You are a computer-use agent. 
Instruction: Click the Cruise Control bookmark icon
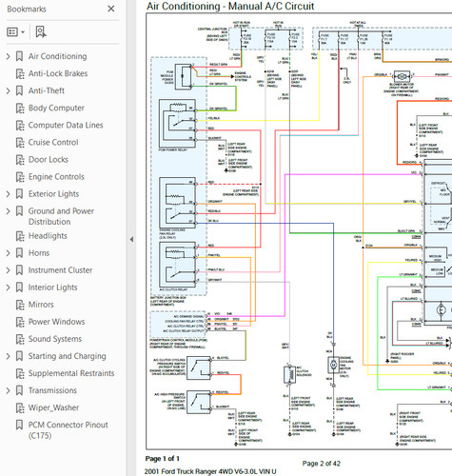[x=20, y=143]
